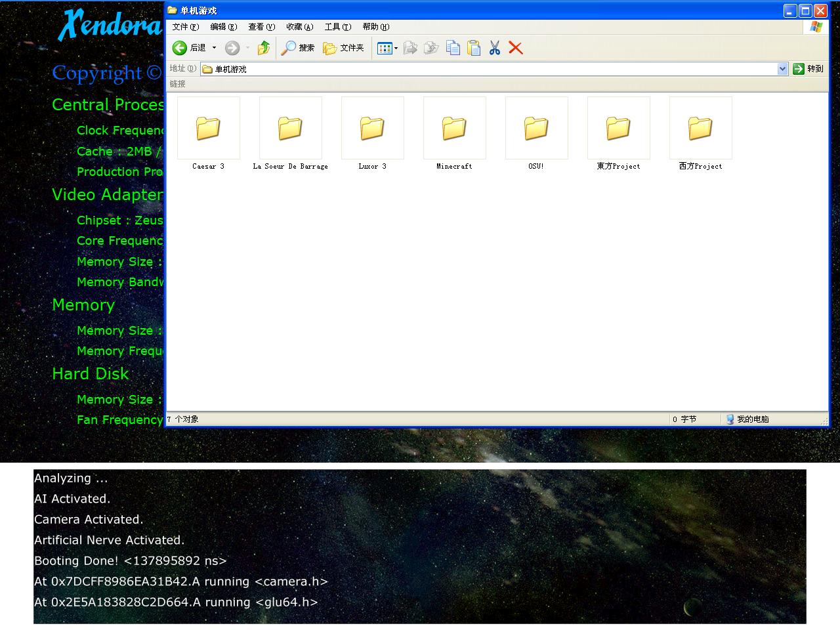Viewport: 840px width, 630px height.
Task: Click the red Delete X icon
Action: [516, 48]
